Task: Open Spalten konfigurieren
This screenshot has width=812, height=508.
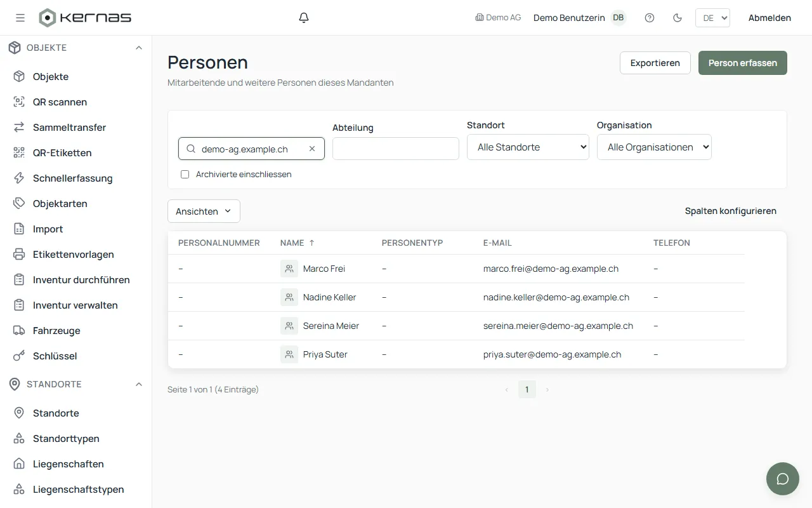Action: [x=731, y=211]
